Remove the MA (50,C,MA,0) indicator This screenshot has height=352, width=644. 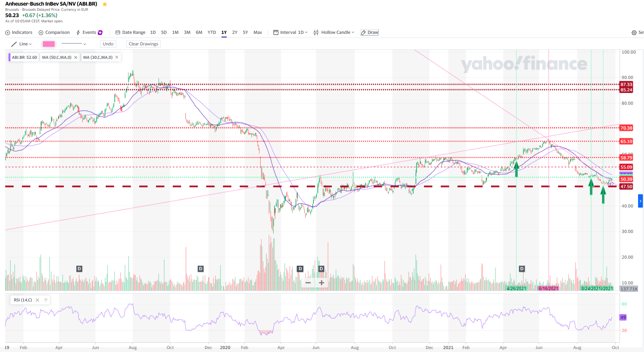pyautogui.click(x=76, y=57)
